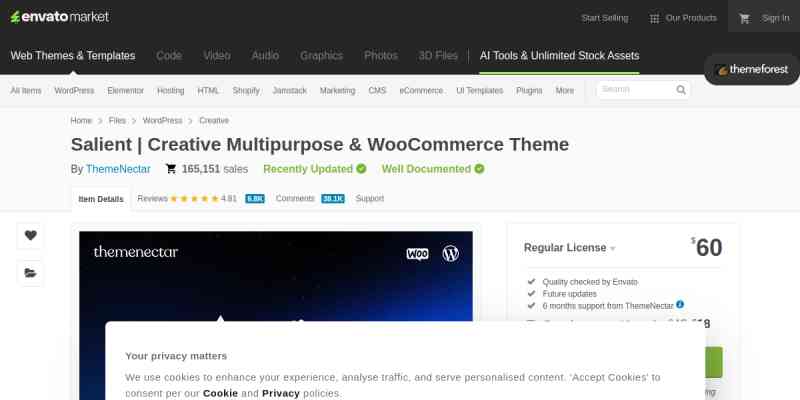Open the More category menu
The height and width of the screenshot is (400, 800).
(x=565, y=91)
